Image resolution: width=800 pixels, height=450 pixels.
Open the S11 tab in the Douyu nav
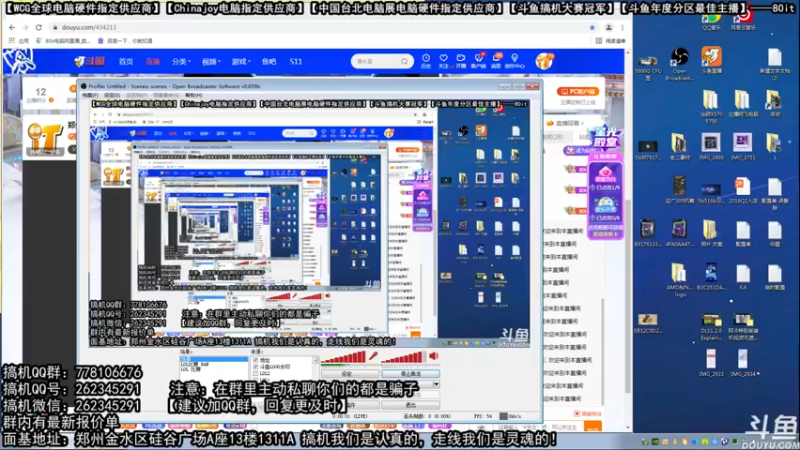pos(296,61)
